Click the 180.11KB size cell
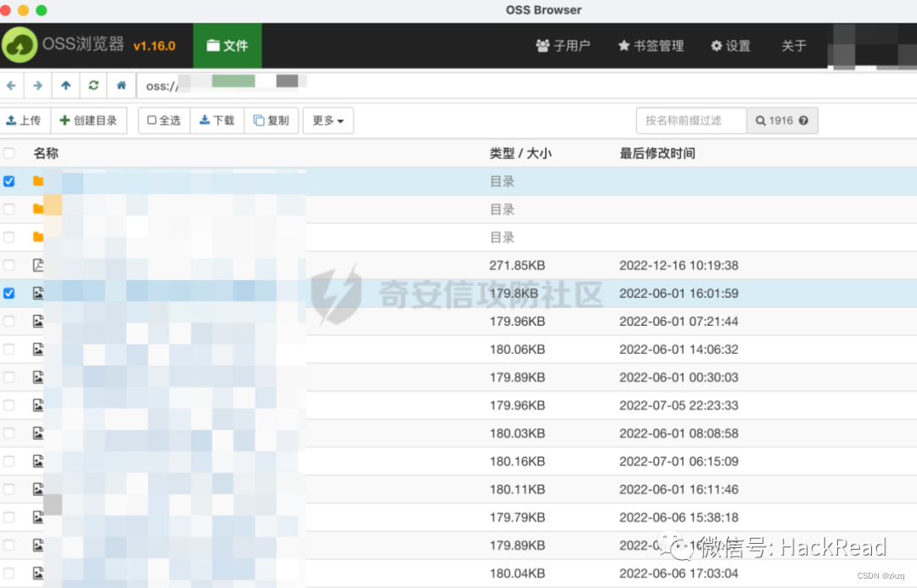This screenshot has height=588, width=917. click(517, 490)
